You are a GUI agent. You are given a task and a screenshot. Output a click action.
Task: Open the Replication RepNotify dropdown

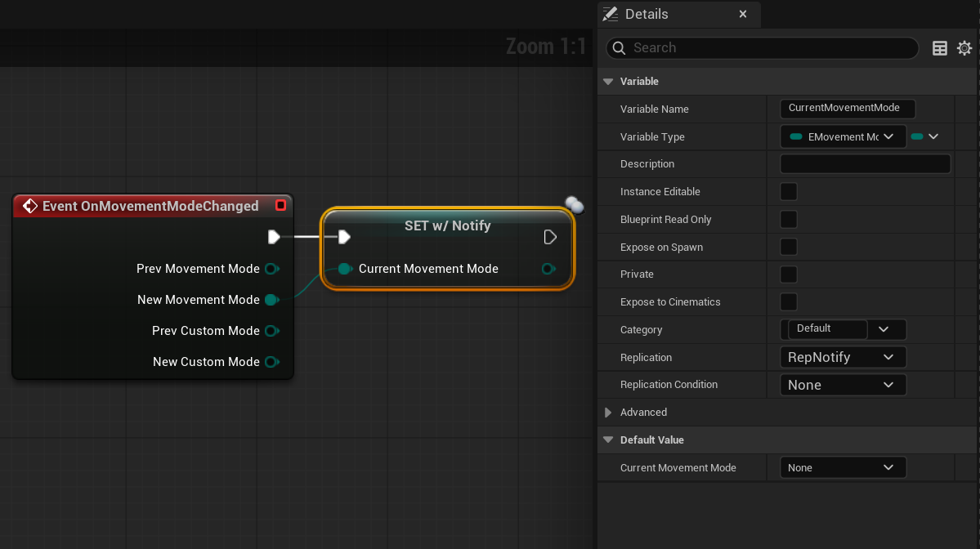tap(843, 357)
